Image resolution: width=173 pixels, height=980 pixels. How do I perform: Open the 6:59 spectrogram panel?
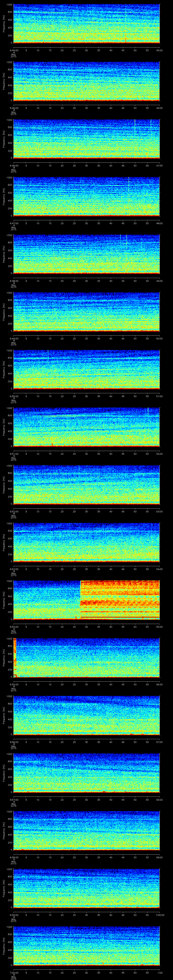[x=86, y=888]
